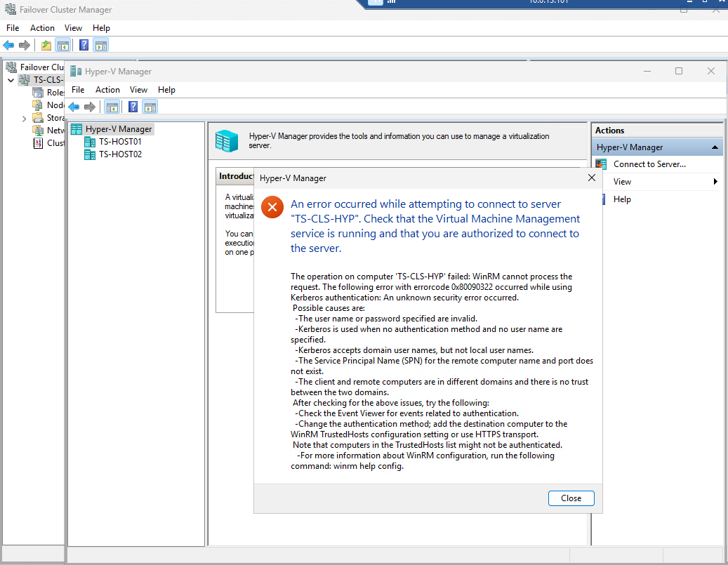Viewport: 728px width, 565px height.
Task: Click the TS-HOST02 server icon
Action: (90, 154)
